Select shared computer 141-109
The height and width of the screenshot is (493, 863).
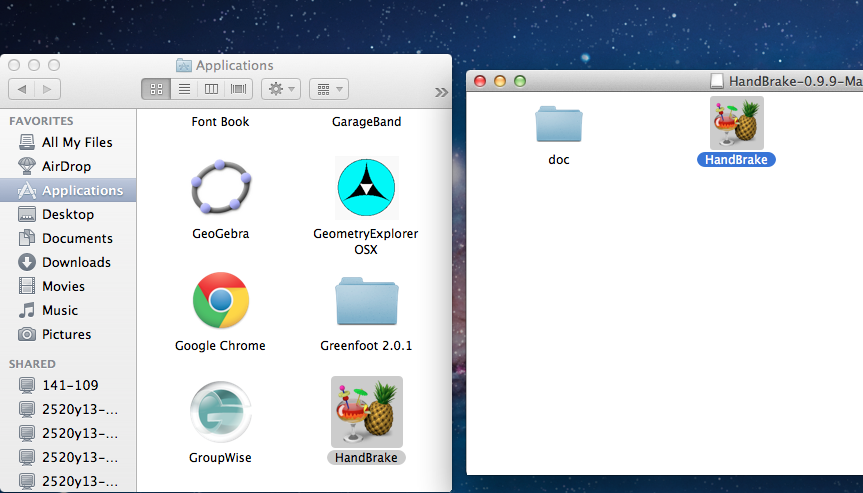click(68, 385)
